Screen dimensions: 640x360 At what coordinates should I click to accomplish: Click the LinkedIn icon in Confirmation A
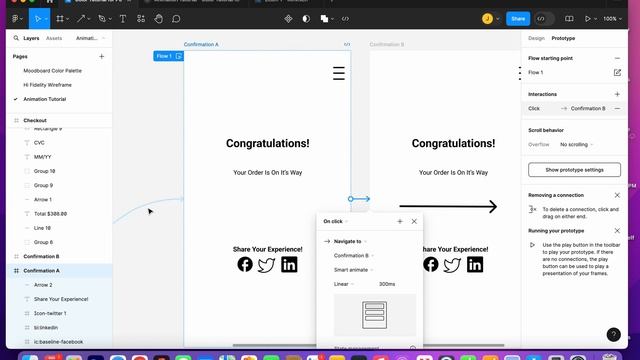click(x=289, y=264)
